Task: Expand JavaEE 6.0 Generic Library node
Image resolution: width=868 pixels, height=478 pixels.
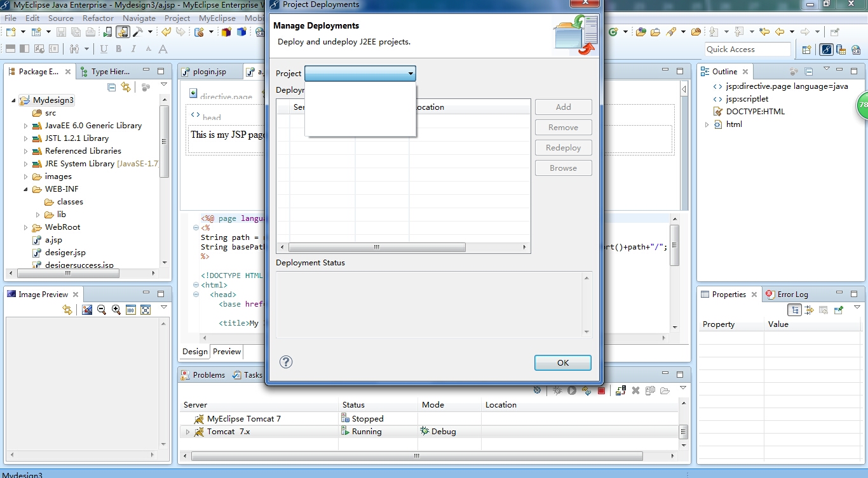Action: [26, 126]
